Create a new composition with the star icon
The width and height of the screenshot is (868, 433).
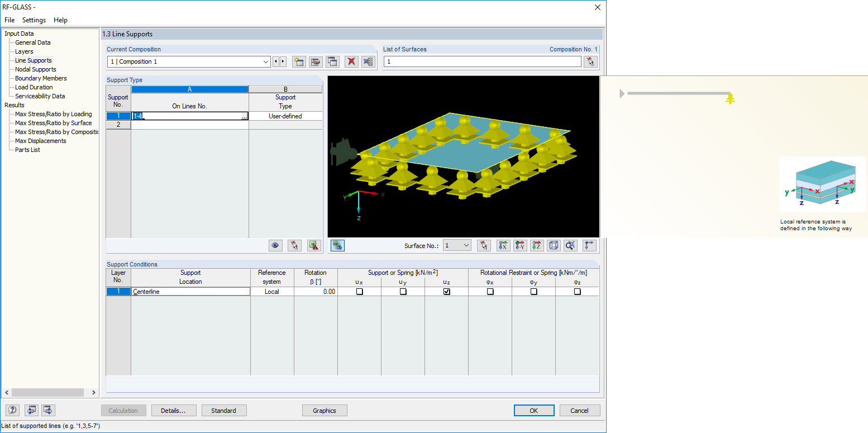pos(299,61)
